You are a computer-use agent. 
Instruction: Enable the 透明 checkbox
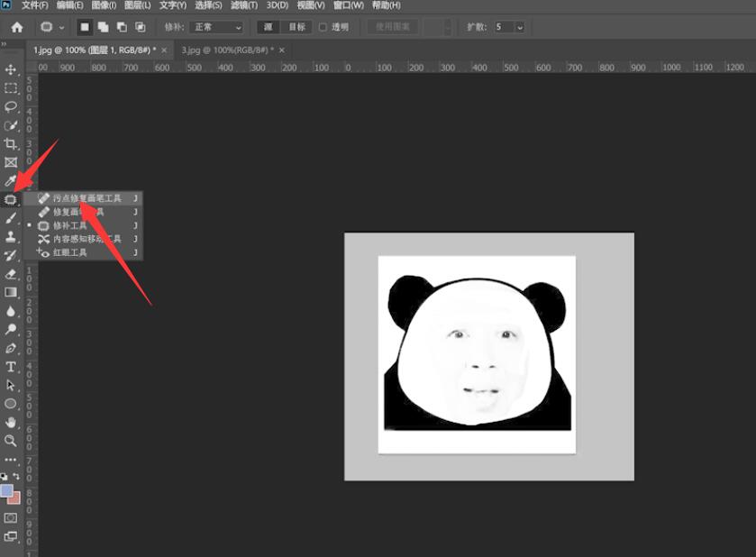[323, 27]
